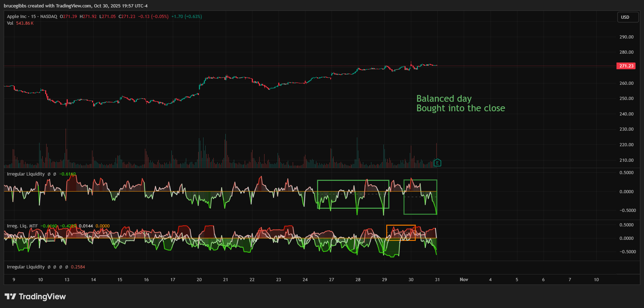
Task: Click the 'Bought into the close' annotation text
Action: (x=461, y=108)
